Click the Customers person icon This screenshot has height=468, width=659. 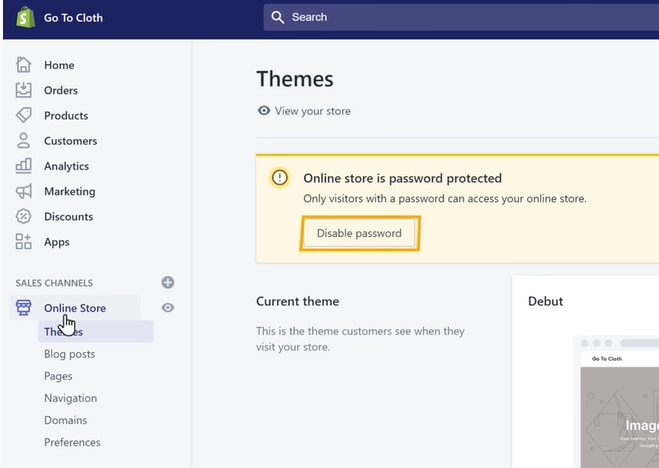[24, 140]
